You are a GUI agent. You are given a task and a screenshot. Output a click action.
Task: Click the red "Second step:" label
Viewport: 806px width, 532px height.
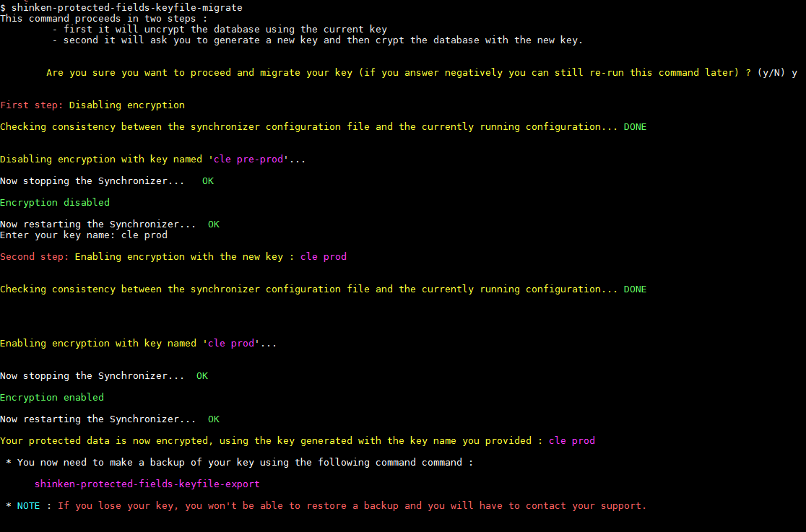click(x=35, y=257)
